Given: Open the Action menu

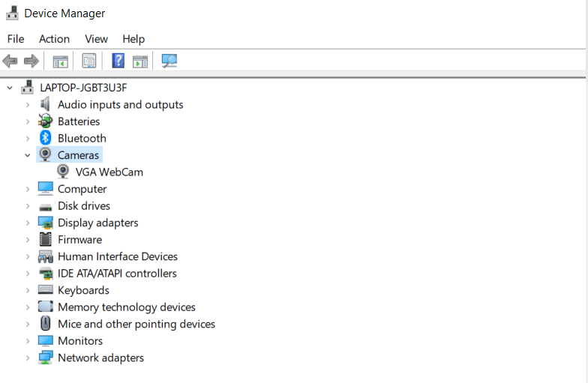Looking at the screenshot, I should [x=54, y=39].
